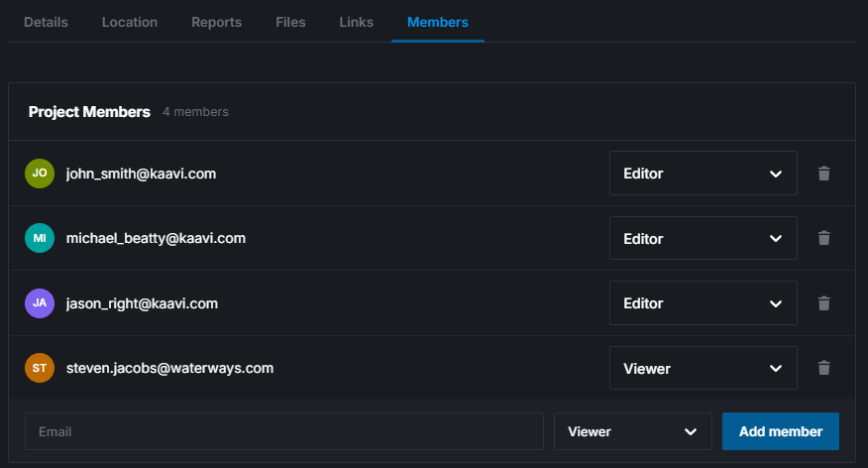868x468 pixels.
Task: Open Viewer dropdown for steven.jacobs@waterways.com
Action: 704,368
